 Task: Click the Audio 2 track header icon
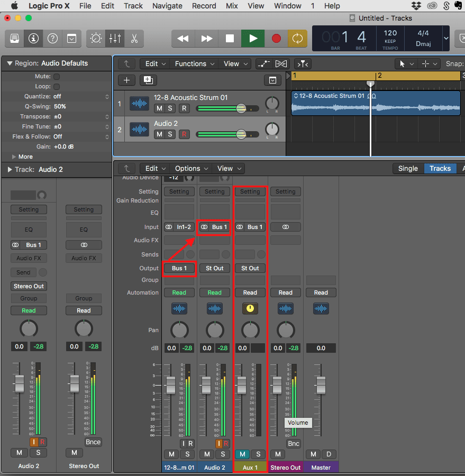tap(140, 130)
